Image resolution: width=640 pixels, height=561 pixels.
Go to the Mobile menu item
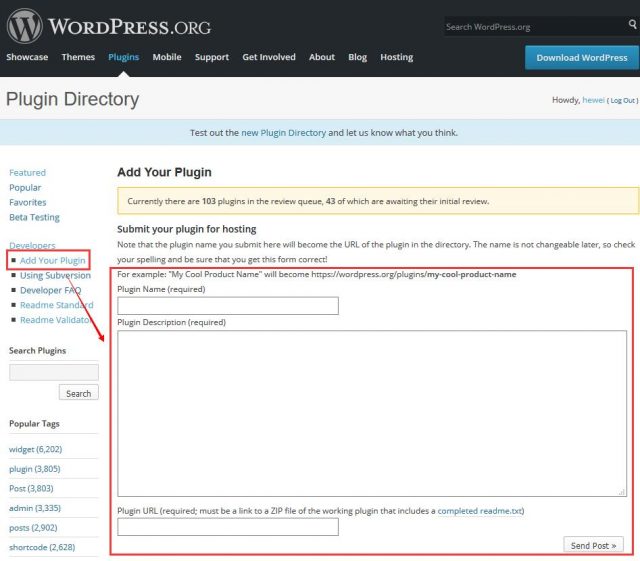pos(167,57)
